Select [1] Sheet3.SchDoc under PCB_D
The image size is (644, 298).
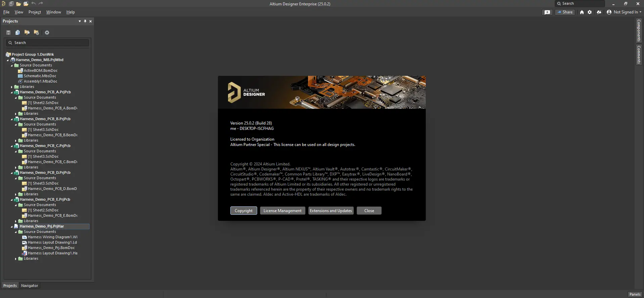pyautogui.click(x=43, y=183)
